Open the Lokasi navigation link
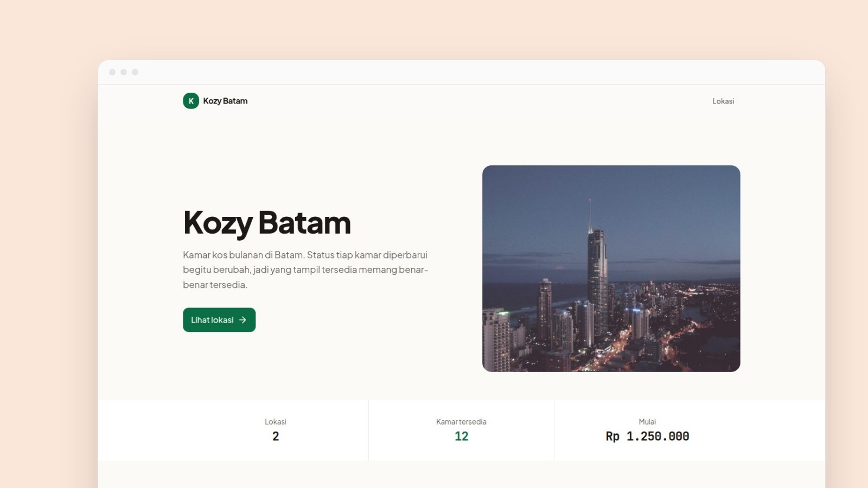The width and height of the screenshot is (868, 488). 723,101
